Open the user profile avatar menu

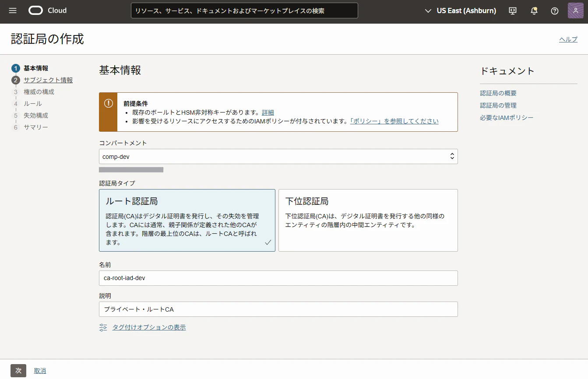pos(575,11)
